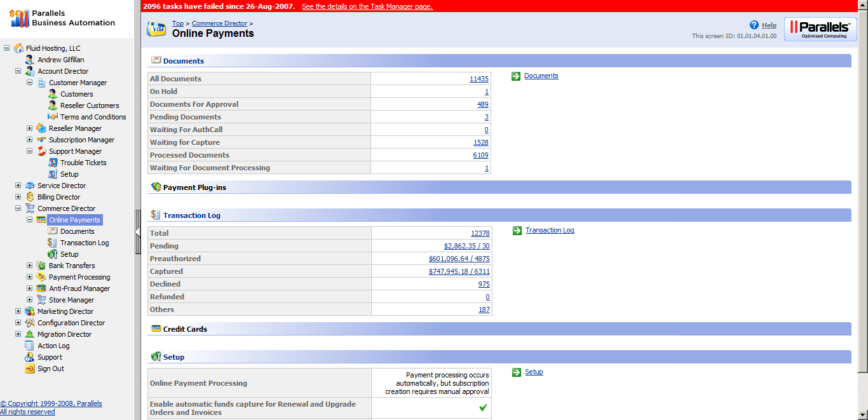Open the Support item in navigation tree
This screenshot has height=420, width=868.
(x=50, y=357)
